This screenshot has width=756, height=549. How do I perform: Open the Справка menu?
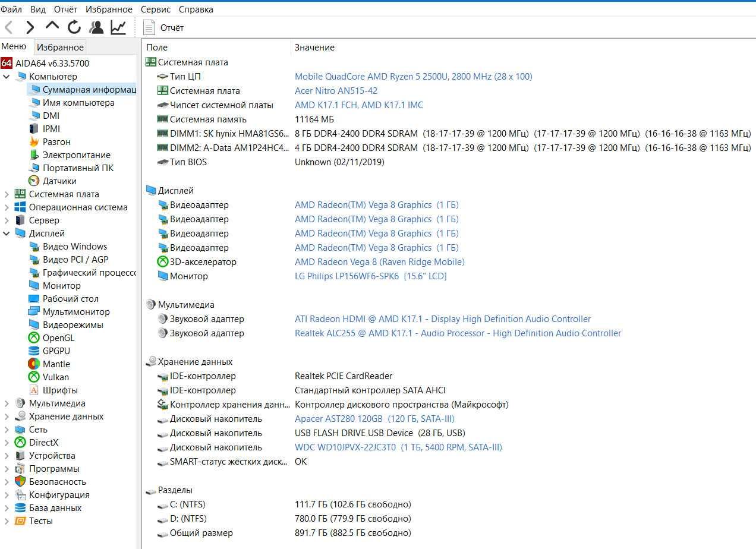(x=196, y=10)
